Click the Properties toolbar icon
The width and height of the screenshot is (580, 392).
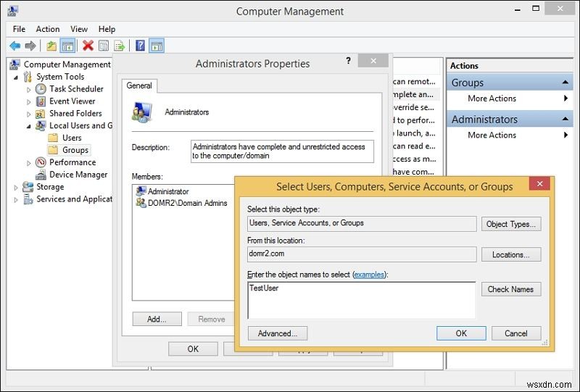coord(104,46)
